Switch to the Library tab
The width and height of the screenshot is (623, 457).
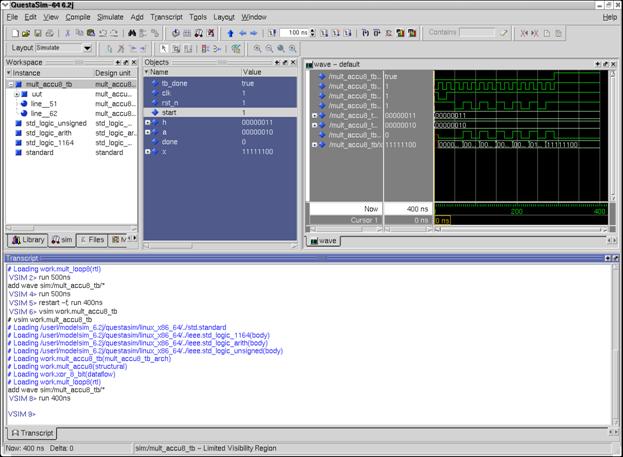pyautogui.click(x=28, y=240)
